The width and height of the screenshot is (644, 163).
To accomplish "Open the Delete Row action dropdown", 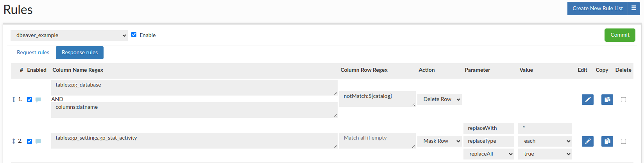I will (440, 99).
